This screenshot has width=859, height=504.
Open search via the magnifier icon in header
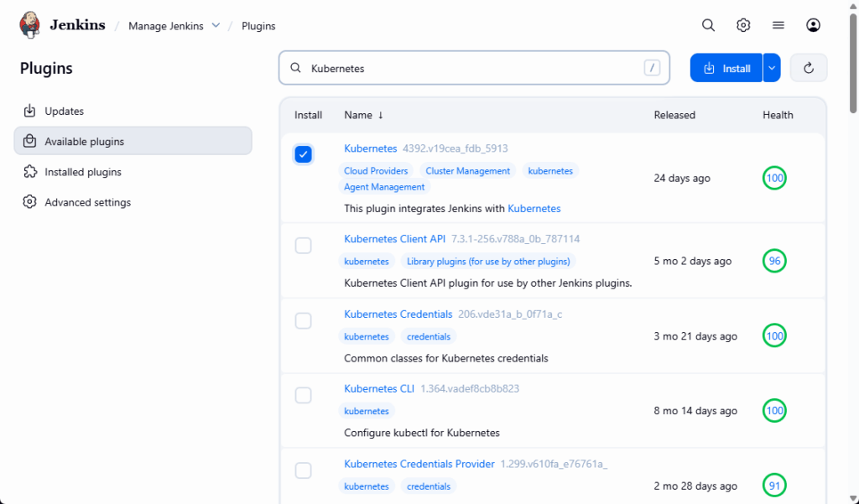(x=708, y=25)
